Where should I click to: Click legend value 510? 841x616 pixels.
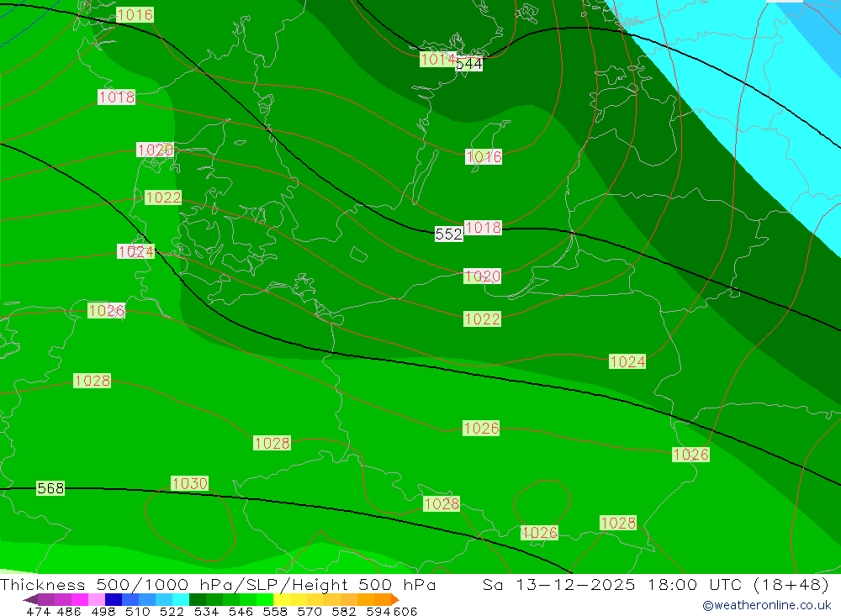pos(137,612)
